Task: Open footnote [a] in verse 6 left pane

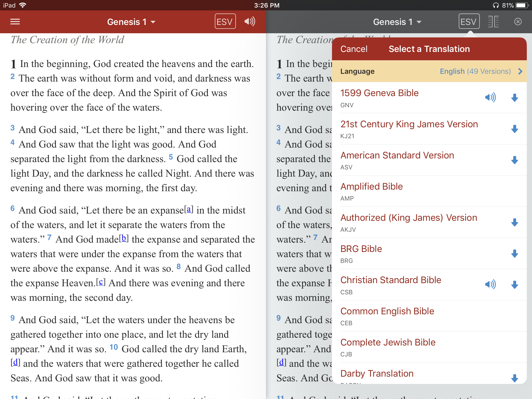Action: pos(189,209)
